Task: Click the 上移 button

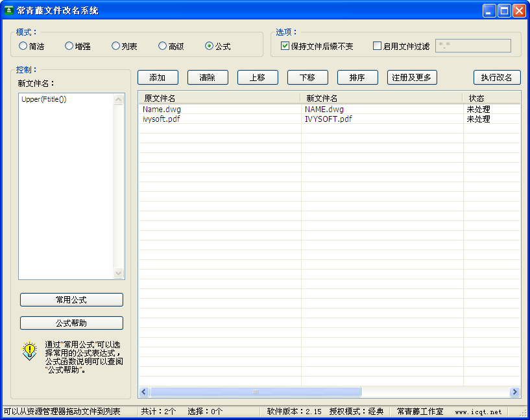Action: (x=258, y=78)
